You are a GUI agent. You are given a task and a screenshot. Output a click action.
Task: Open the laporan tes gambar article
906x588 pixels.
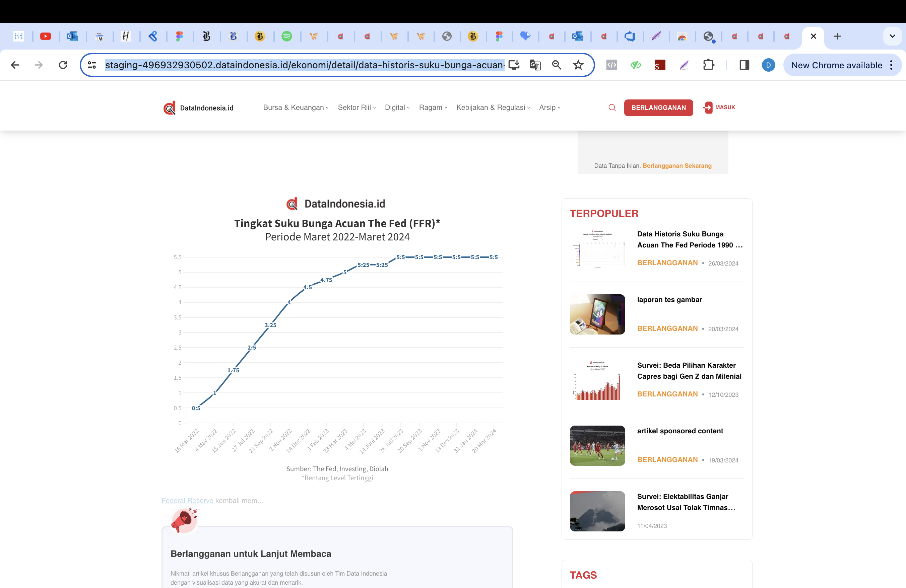tap(669, 300)
